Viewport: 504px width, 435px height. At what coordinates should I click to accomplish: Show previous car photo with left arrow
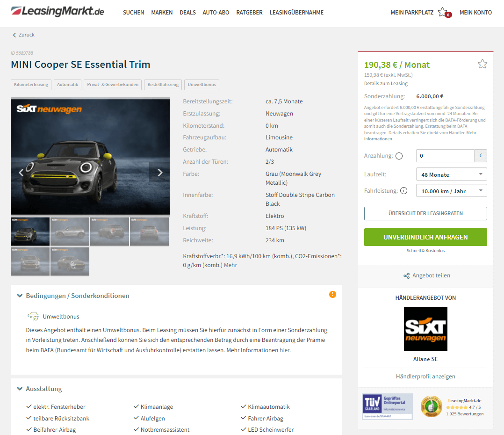tap(21, 173)
